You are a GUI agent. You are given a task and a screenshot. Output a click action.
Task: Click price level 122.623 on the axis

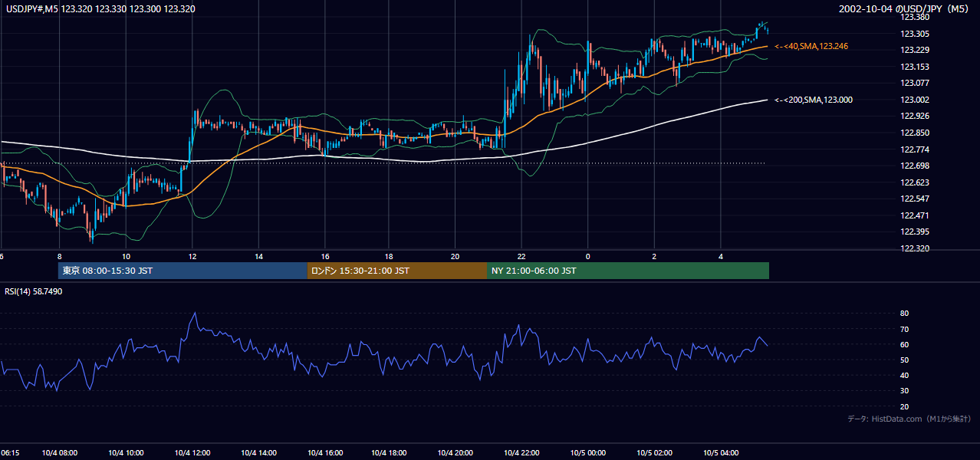tap(915, 182)
